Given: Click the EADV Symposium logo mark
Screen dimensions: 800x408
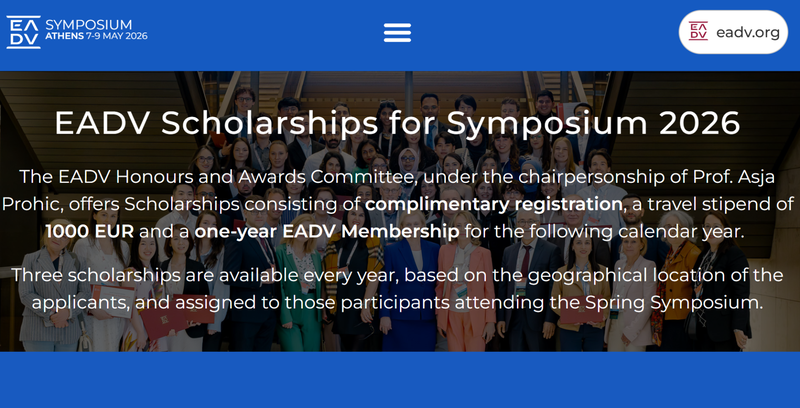Looking at the screenshot, I should (x=23, y=32).
